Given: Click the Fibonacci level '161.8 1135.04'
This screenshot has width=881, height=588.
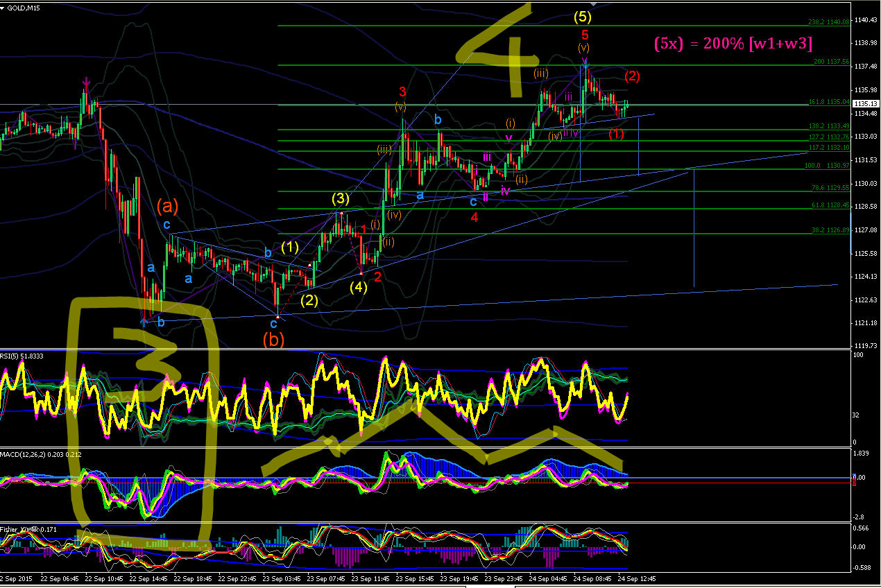Looking at the screenshot, I should coord(830,101).
